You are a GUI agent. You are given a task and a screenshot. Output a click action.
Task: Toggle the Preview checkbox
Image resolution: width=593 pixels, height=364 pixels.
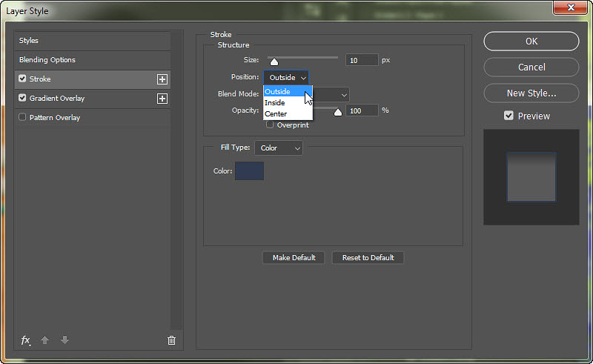coord(508,116)
